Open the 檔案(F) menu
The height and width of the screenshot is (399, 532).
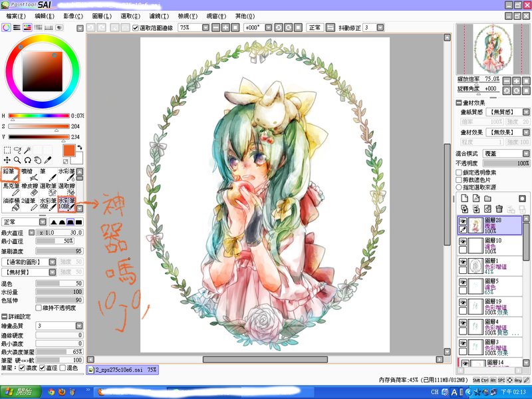pos(16,16)
